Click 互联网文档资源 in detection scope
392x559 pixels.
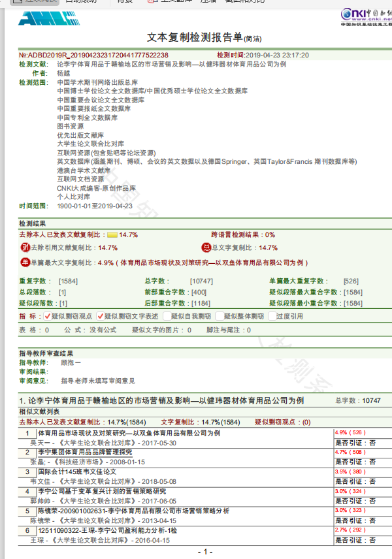click(x=80, y=179)
